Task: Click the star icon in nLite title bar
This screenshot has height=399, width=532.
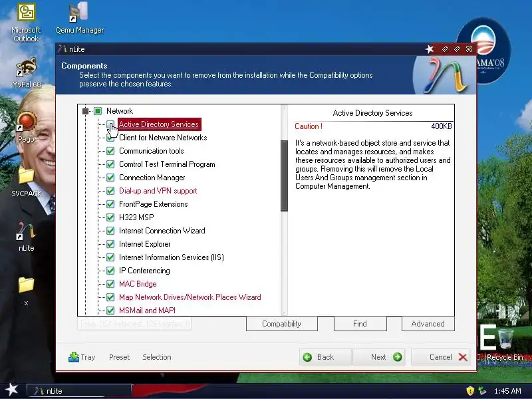Action: pos(430,49)
